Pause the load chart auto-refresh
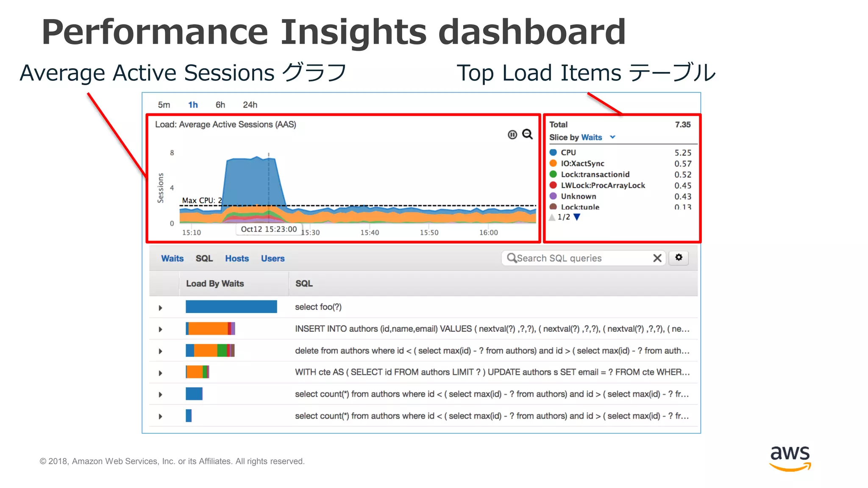 (x=512, y=135)
